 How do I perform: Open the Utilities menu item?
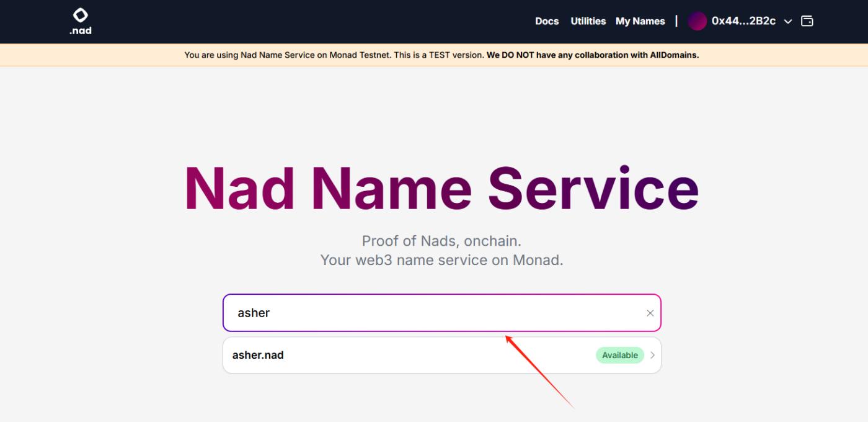point(588,21)
